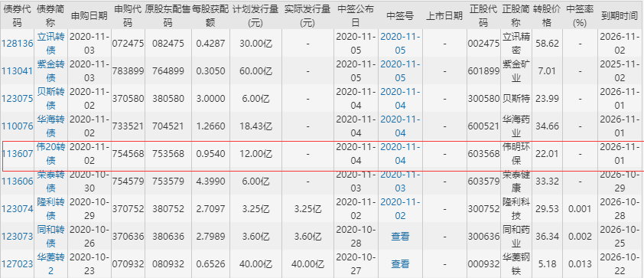Open bond code 113041 link

point(18,70)
